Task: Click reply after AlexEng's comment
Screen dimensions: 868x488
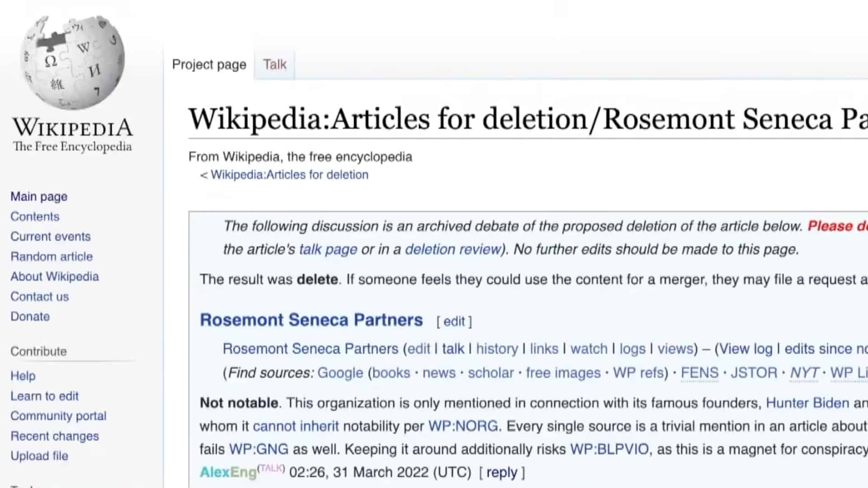Action: pyautogui.click(x=502, y=473)
